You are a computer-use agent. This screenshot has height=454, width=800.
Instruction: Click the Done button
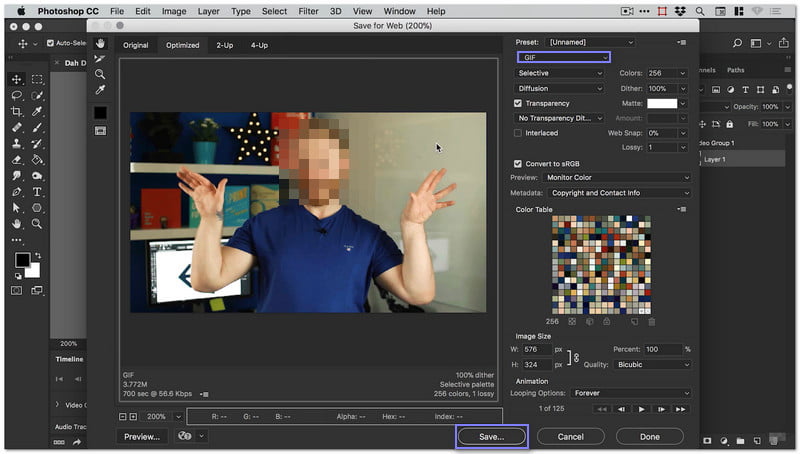(x=649, y=437)
